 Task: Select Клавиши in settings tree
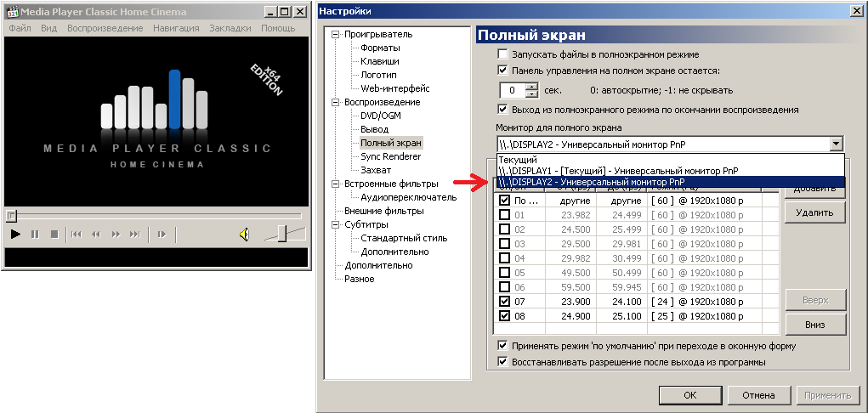point(380,61)
